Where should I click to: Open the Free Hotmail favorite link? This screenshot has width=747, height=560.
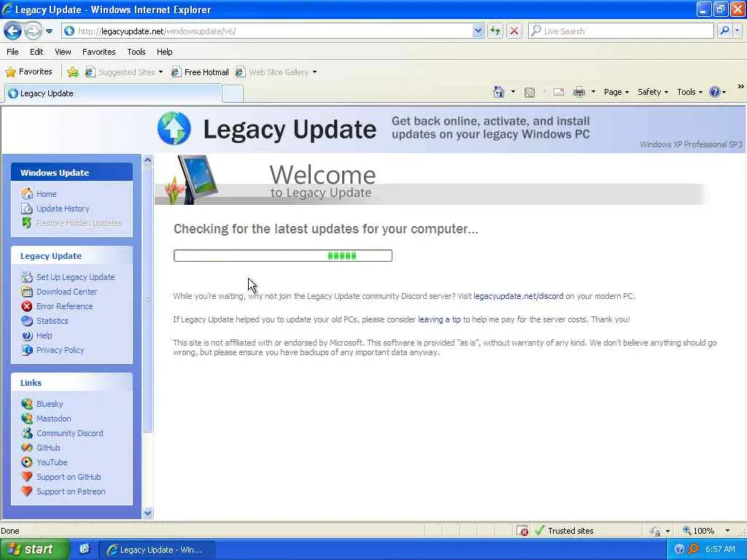coord(200,72)
